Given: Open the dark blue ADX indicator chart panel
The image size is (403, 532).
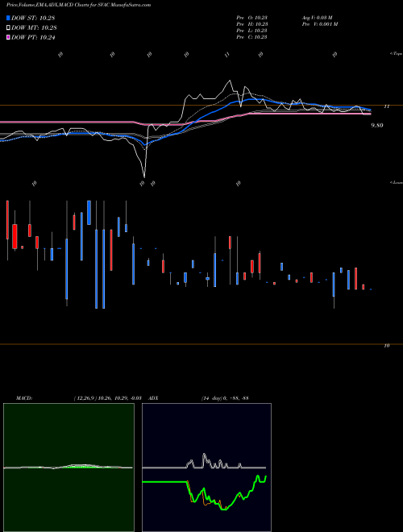Looking at the screenshot, I should pos(206,468).
